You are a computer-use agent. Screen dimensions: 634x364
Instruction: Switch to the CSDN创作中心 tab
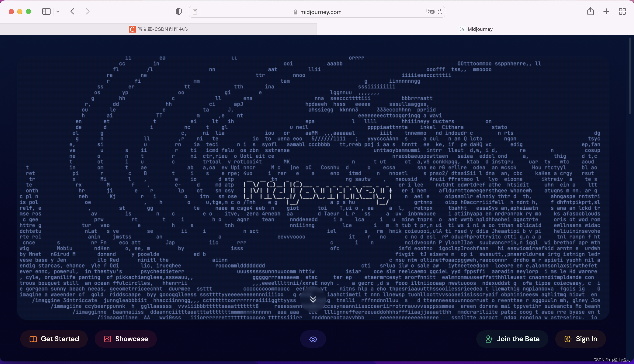158,29
